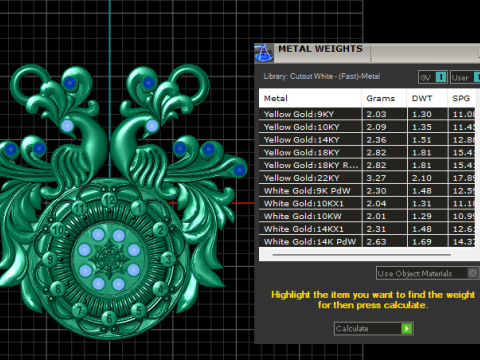480x360 pixels.
Task: Click the Library: Cutout White label
Action: pyautogui.click(x=321, y=76)
